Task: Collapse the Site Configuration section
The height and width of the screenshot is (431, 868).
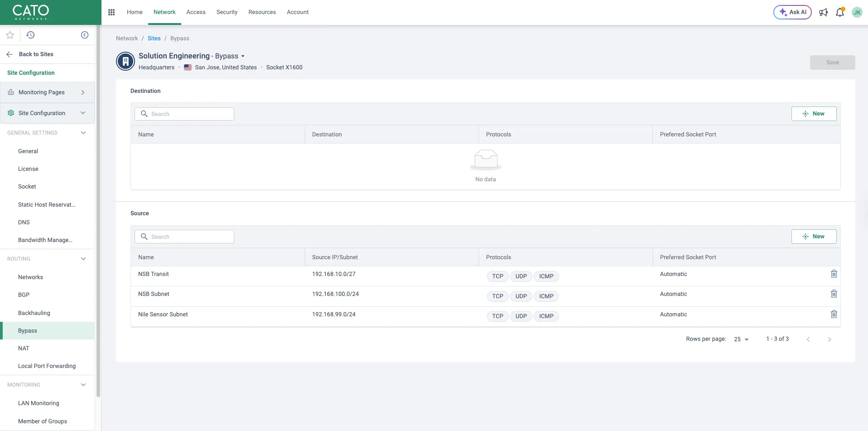Action: tap(48, 113)
